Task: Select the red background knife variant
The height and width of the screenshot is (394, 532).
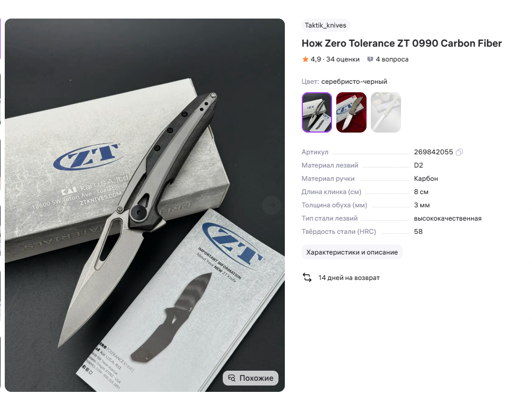Action: (351, 112)
